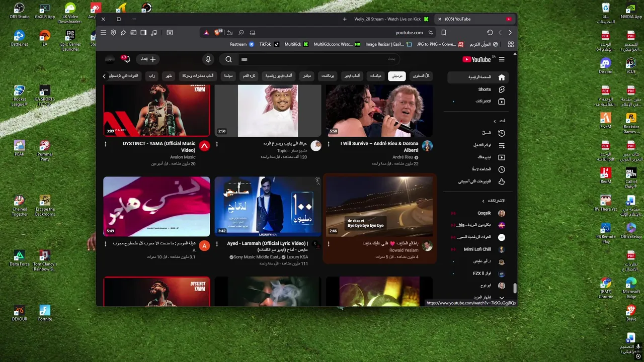The image size is (644, 362).
Task: Open the browser hamburger menu
Action: (103, 32)
